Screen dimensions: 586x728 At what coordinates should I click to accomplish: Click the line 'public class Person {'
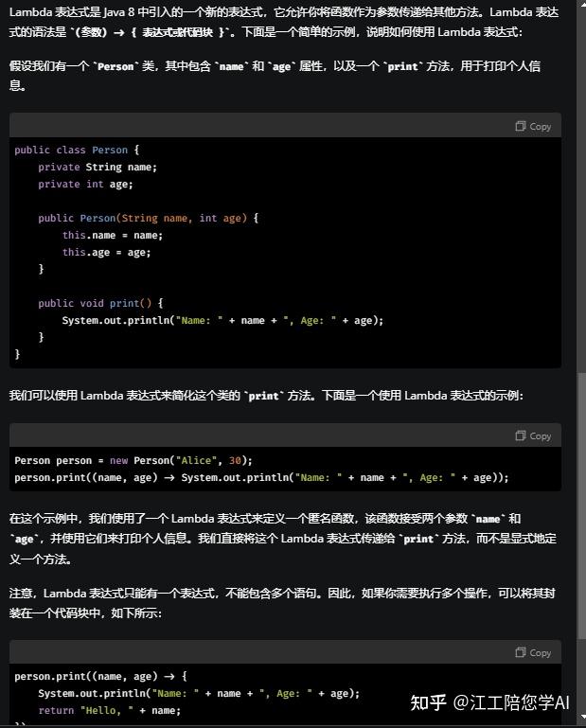point(77,150)
